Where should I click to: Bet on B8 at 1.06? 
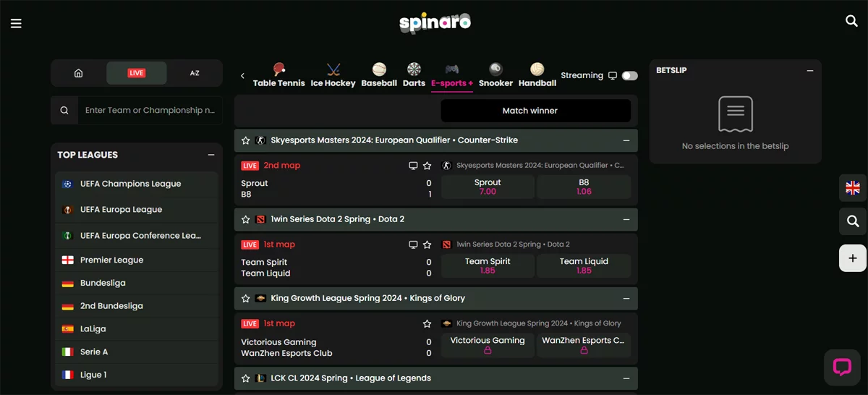click(x=584, y=187)
